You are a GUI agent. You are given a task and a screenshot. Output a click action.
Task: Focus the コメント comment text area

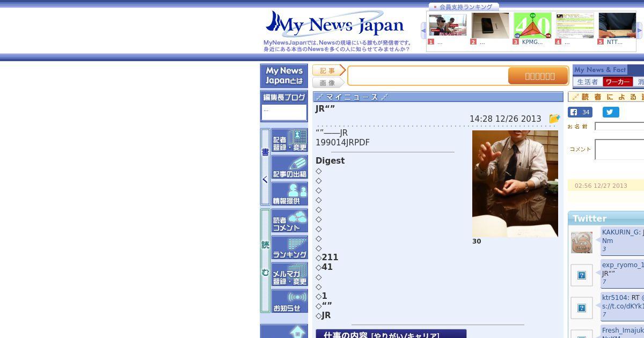(619, 150)
